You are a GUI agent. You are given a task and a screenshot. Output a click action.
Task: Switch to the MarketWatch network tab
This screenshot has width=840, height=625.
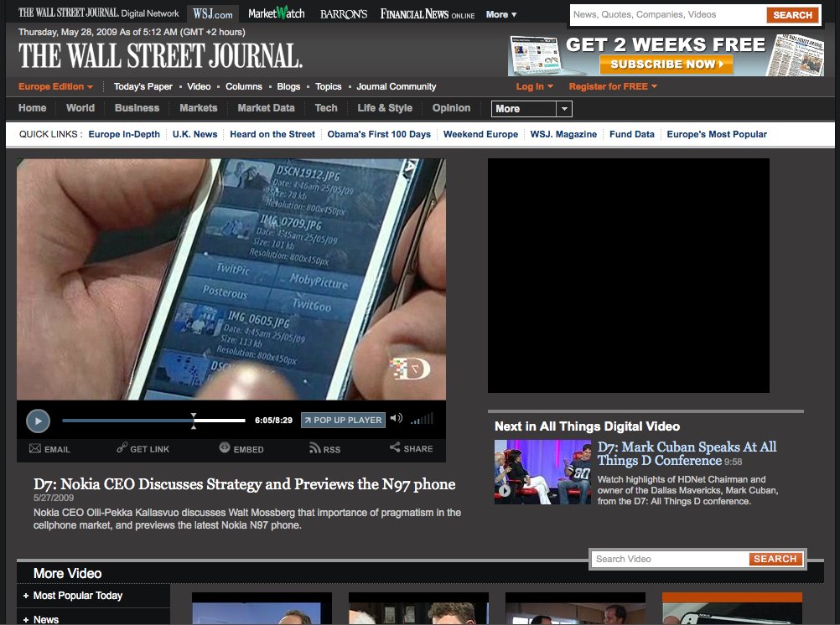click(x=276, y=14)
